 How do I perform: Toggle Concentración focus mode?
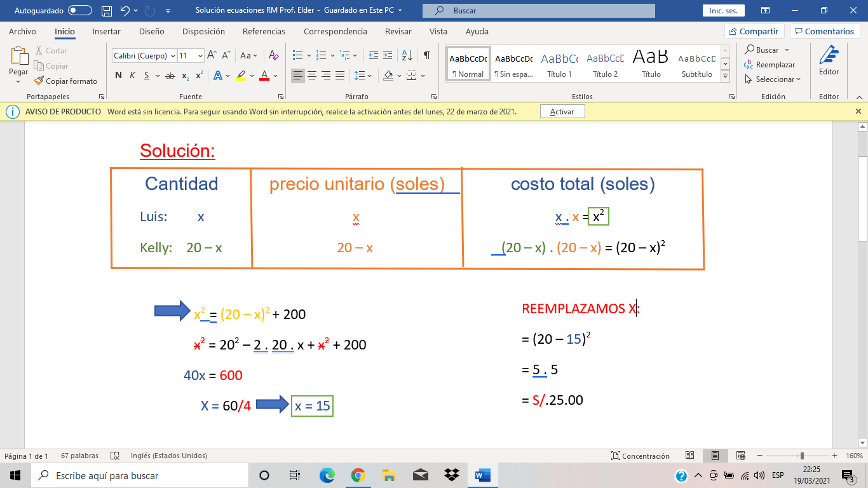point(640,456)
